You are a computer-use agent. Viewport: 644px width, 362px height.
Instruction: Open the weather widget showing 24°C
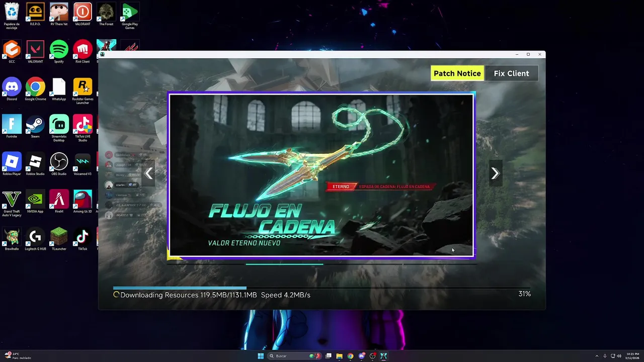click(x=18, y=356)
